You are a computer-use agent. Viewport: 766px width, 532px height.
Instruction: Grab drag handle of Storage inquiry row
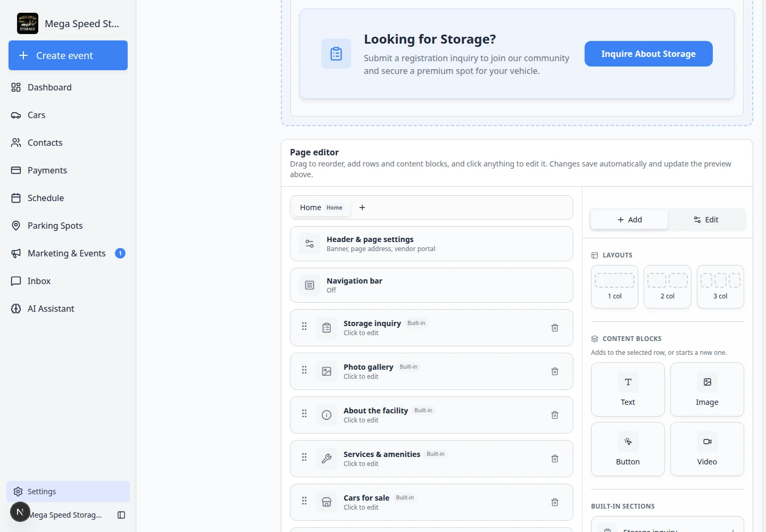tap(304, 326)
